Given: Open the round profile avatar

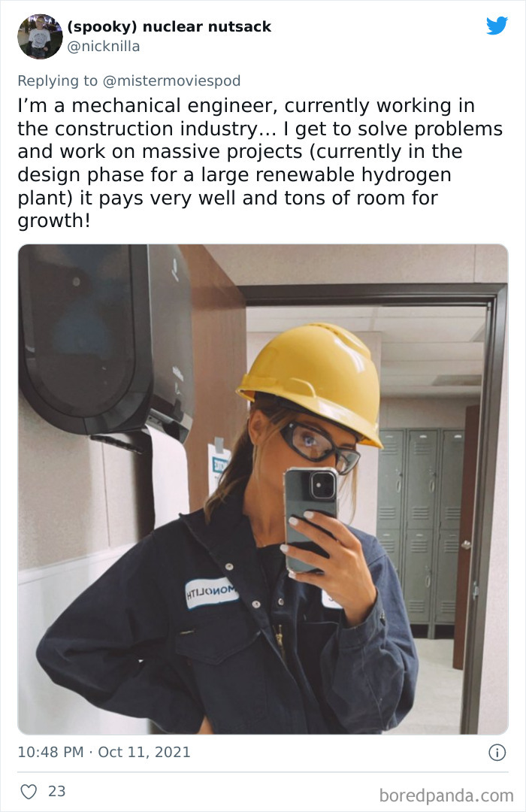Looking at the screenshot, I should (x=40, y=36).
